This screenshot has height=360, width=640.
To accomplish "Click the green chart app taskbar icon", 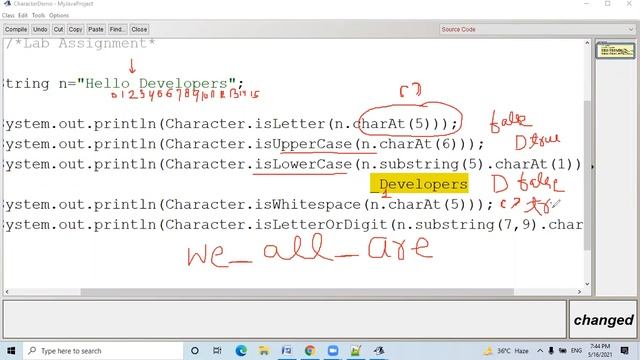I will (356, 351).
